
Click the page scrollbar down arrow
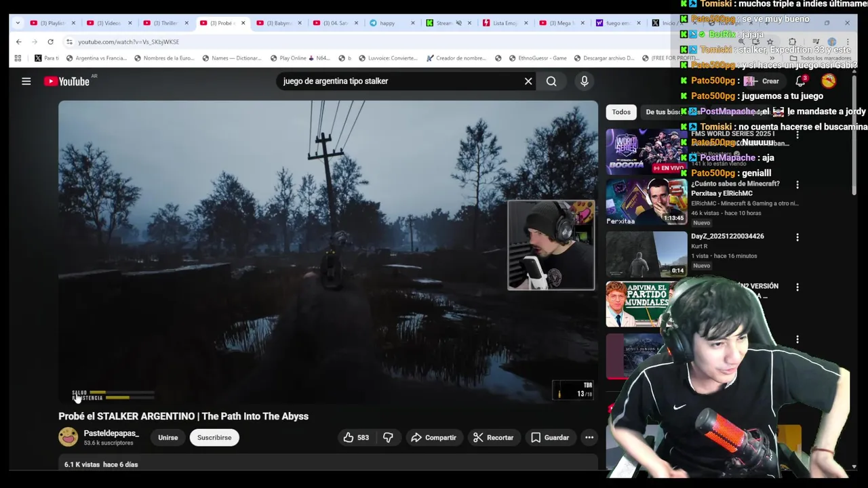coord(854,467)
